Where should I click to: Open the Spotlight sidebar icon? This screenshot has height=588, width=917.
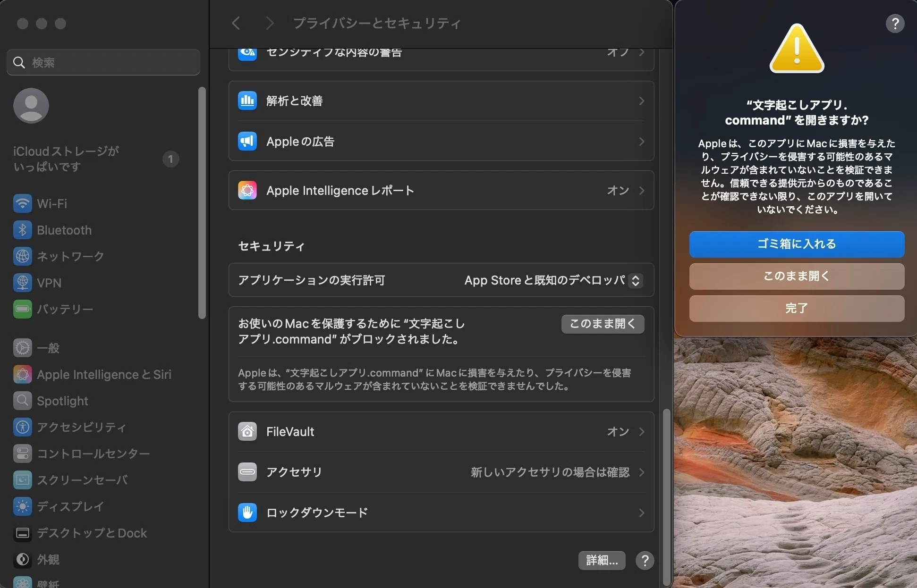22,401
